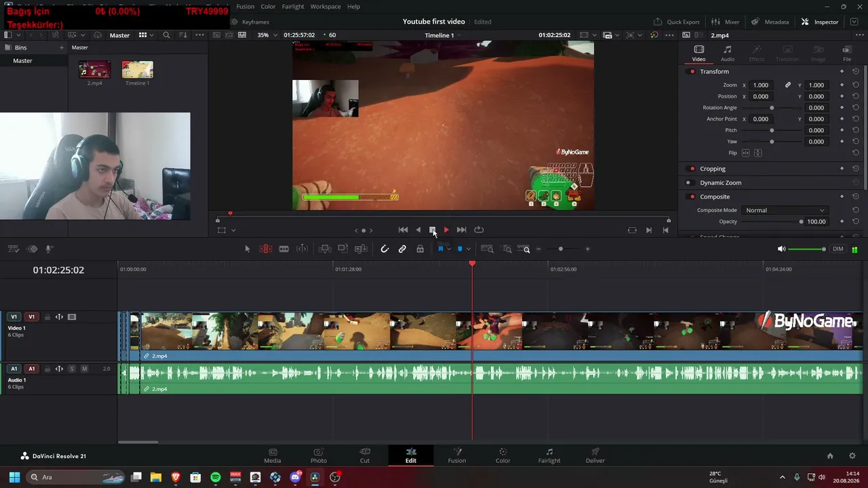Start playback with the red Play button
The width and height of the screenshot is (868, 488).
pyautogui.click(x=446, y=230)
